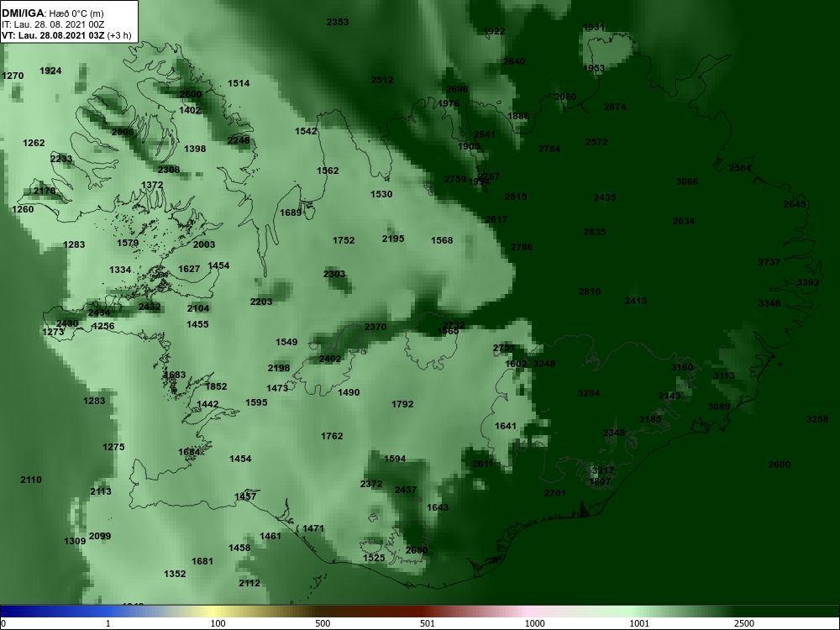840x630 pixels.
Task: Select the map label 1490
Action: pos(349,392)
